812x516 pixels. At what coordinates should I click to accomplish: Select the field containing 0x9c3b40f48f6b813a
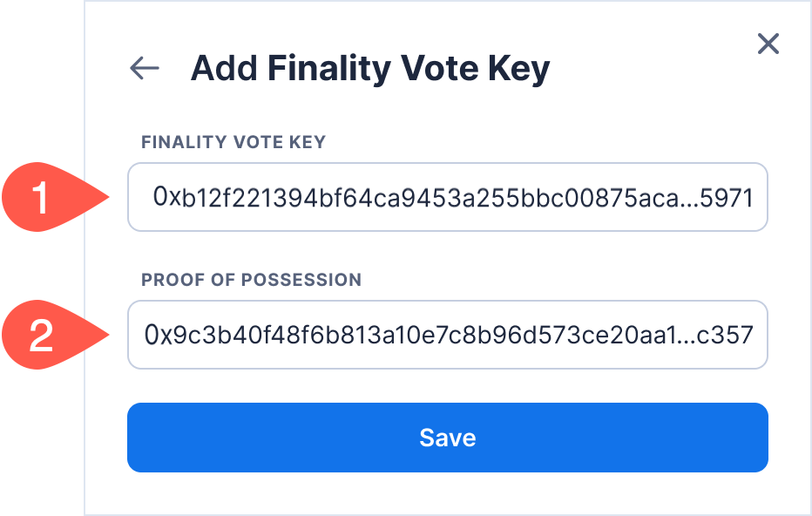pyautogui.click(x=447, y=335)
